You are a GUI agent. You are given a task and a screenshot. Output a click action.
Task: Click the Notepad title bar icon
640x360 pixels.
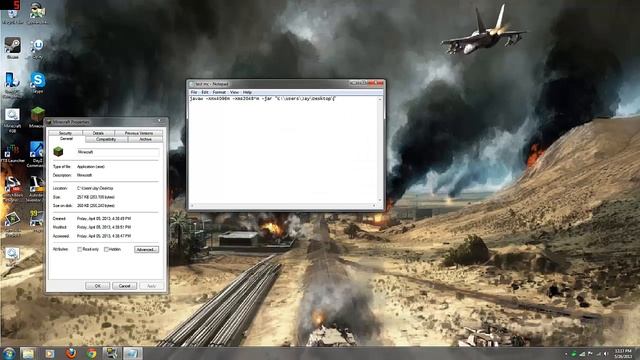191,84
